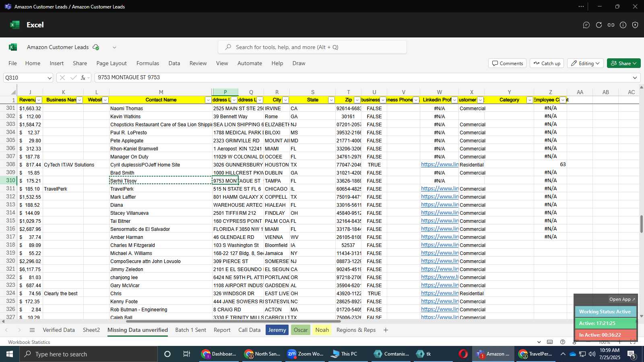Expand the formula bar chevron

pyautogui.click(x=635, y=78)
